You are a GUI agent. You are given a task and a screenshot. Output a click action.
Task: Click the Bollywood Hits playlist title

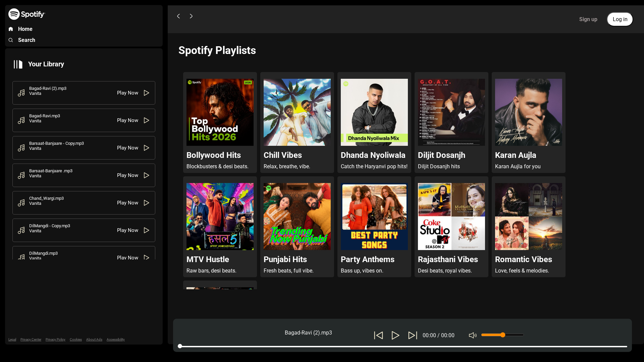click(214, 155)
